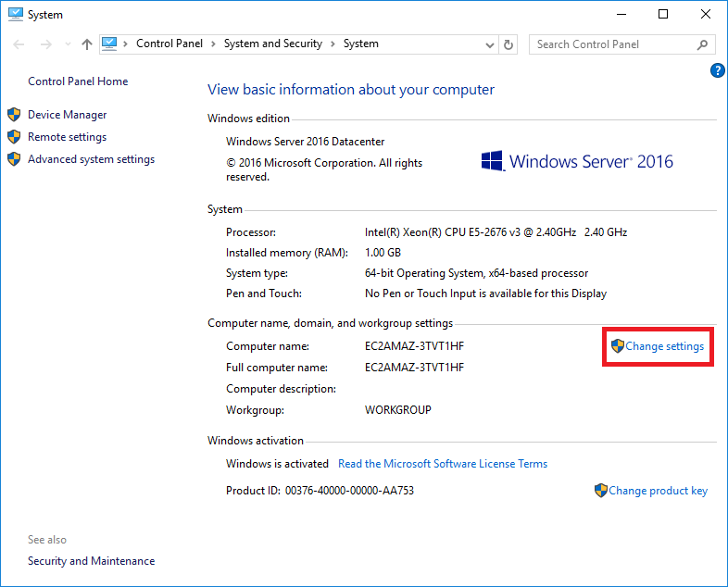Open the recent locations dropdown arrow
Viewport: 728px width, 587px height.
point(68,44)
